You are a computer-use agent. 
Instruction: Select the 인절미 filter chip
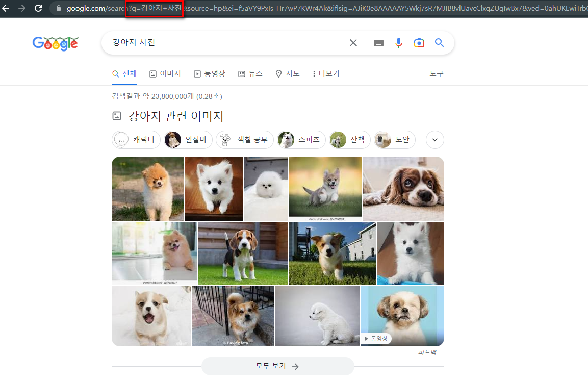coord(188,139)
